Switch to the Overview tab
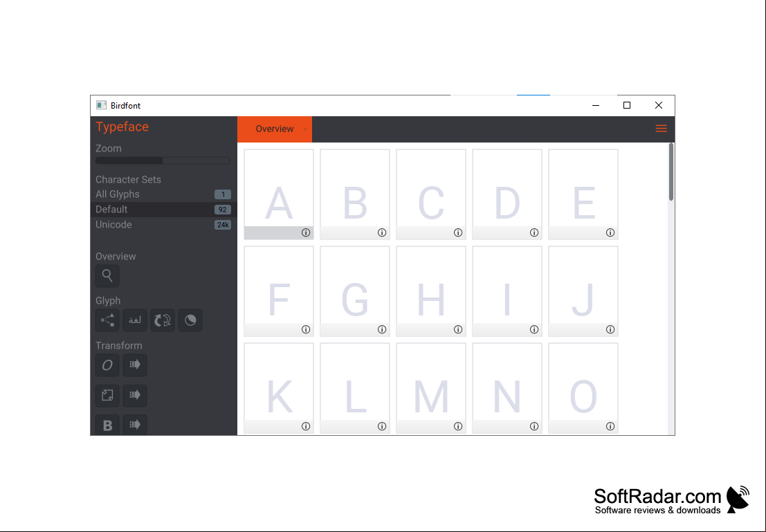The height and width of the screenshot is (532, 766). [x=275, y=129]
